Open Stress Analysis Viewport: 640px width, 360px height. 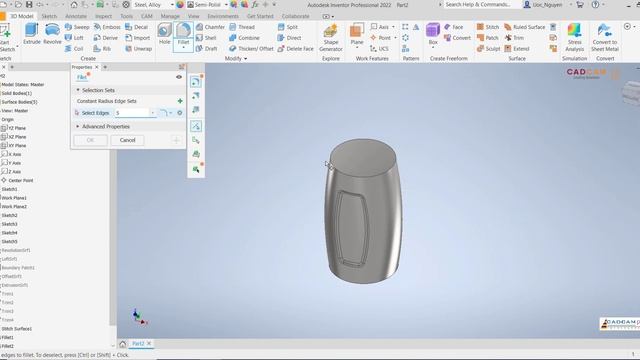(574, 38)
